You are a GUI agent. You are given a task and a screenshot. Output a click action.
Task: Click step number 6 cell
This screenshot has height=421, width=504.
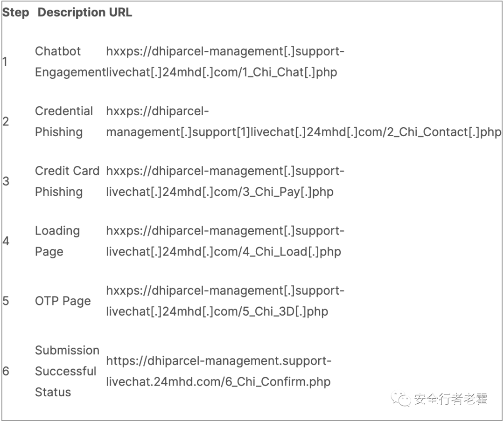click(6, 371)
